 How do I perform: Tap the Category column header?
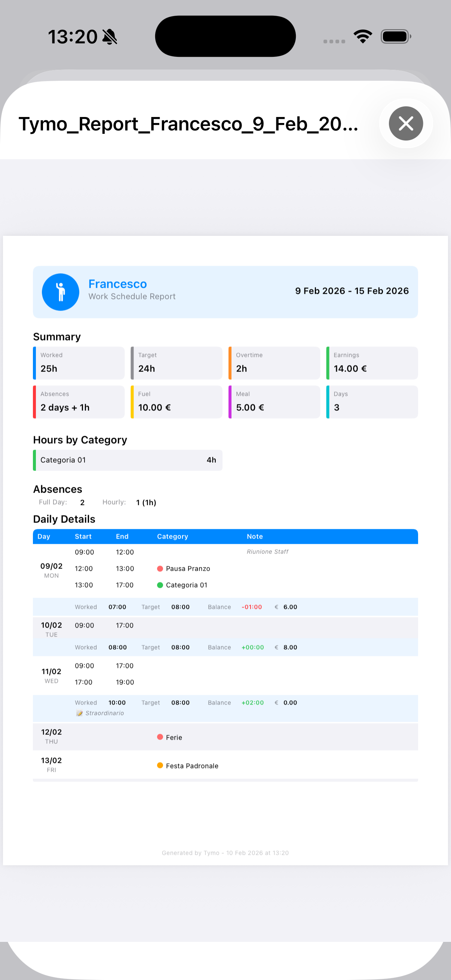click(x=172, y=536)
